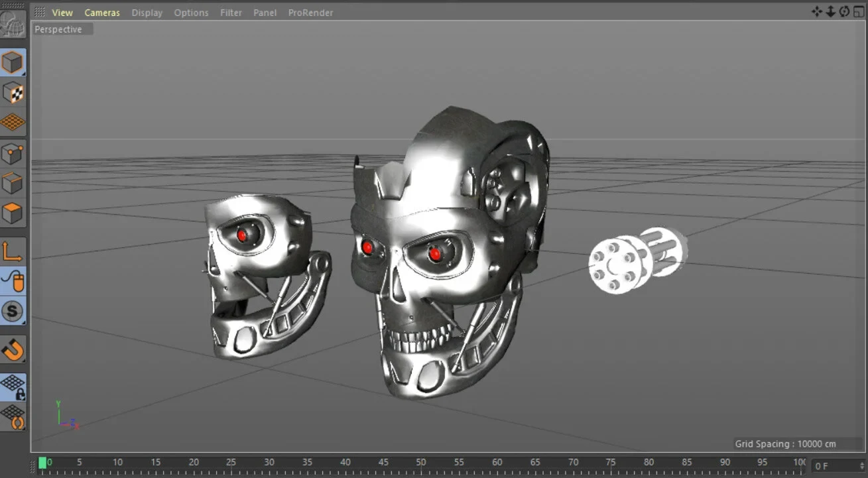Toggle the Enable Axis tool

[x=13, y=251]
